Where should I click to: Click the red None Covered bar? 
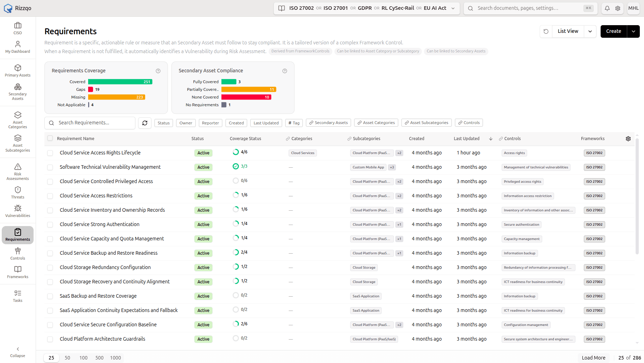pyautogui.click(x=246, y=97)
